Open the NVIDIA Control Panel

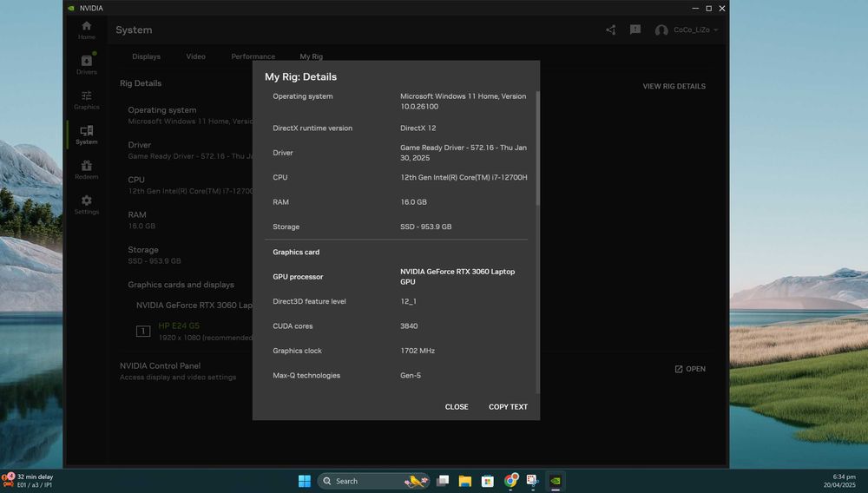tap(690, 369)
